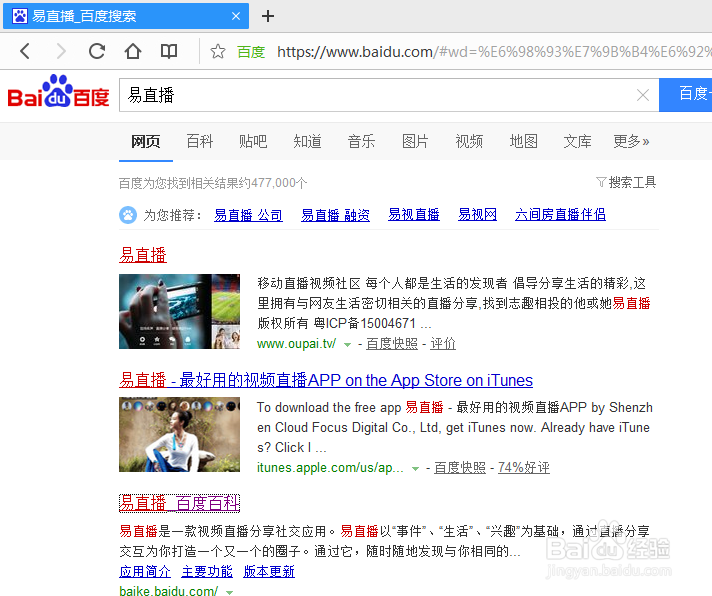
Task: Open the 版本更新 sublink
Action: (269, 571)
